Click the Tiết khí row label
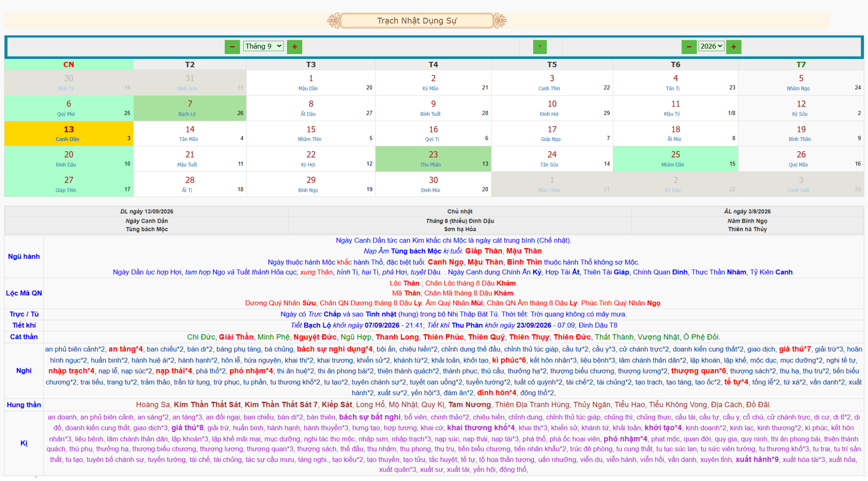 [x=24, y=325]
